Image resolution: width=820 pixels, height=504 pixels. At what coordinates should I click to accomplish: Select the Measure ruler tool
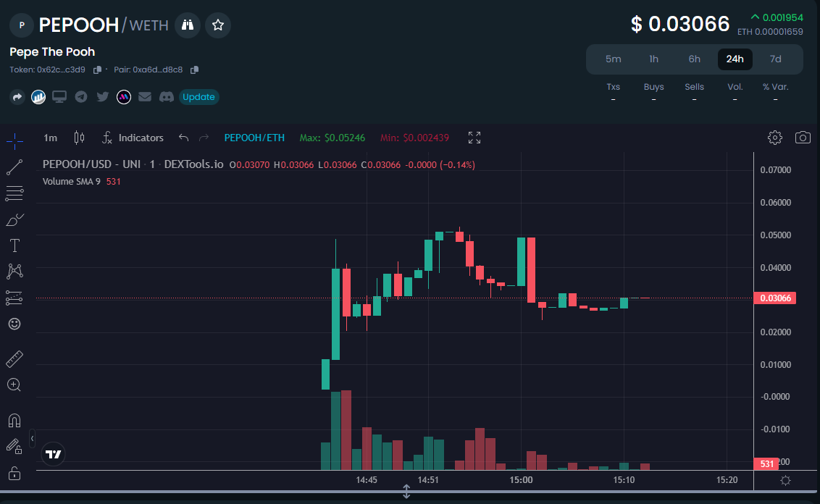tap(14, 358)
